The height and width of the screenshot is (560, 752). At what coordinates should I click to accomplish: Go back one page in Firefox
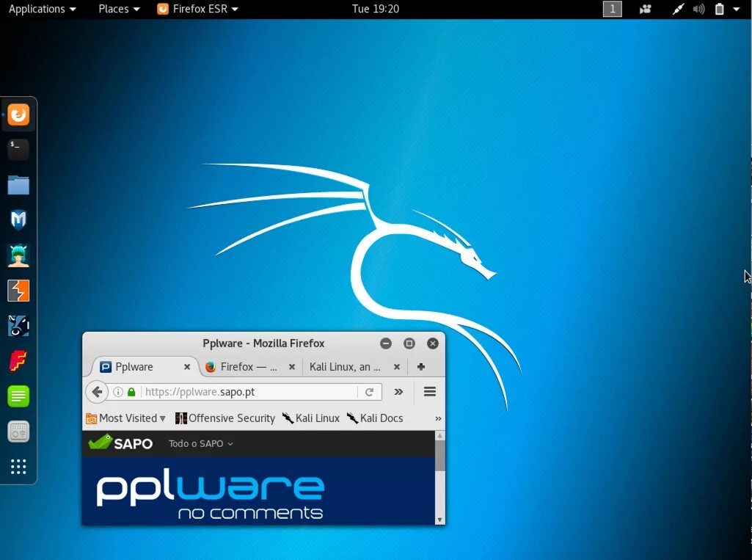[97, 392]
